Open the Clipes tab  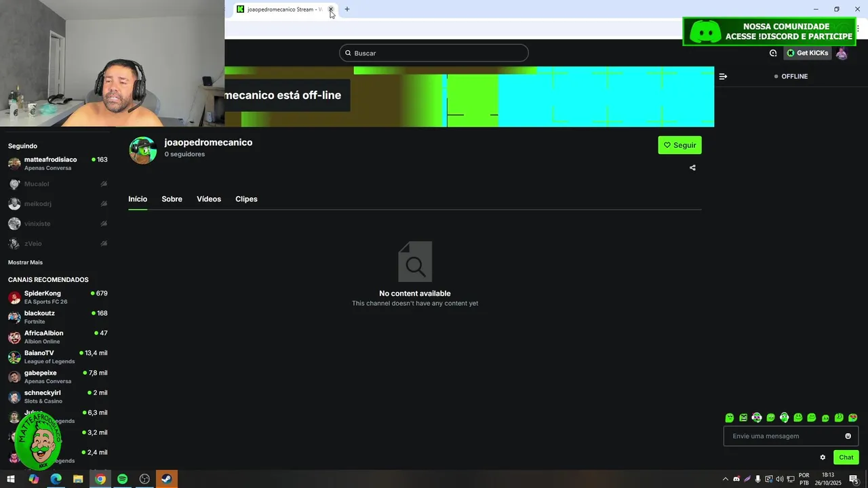coord(246,199)
